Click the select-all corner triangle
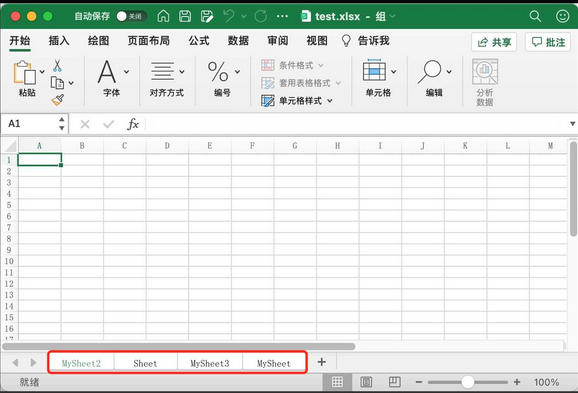This screenshot has height=393, width=578. pos(10,146)
